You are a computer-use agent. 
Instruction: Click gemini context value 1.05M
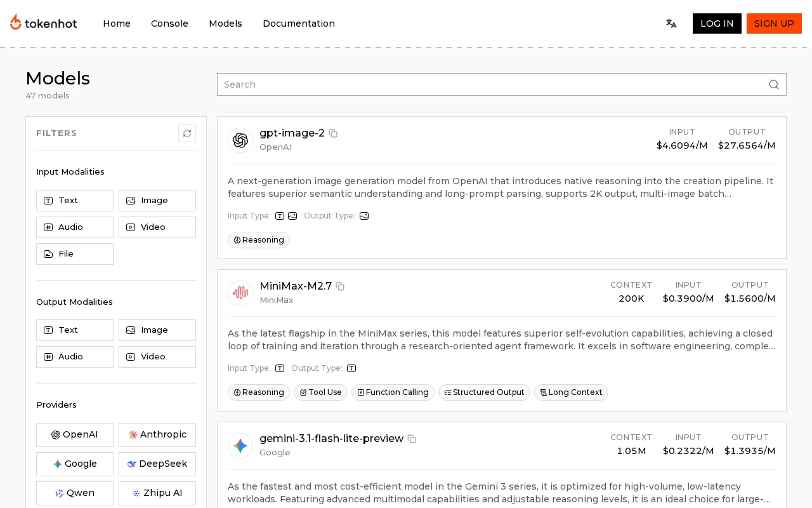pos(631,451)
